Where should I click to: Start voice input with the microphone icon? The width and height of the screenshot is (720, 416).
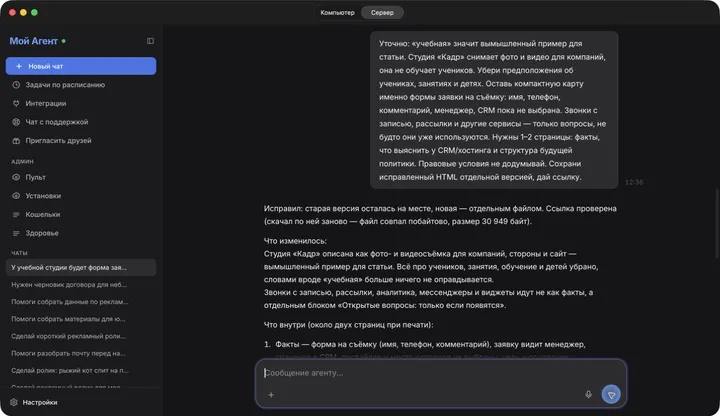tap(588, 394)
